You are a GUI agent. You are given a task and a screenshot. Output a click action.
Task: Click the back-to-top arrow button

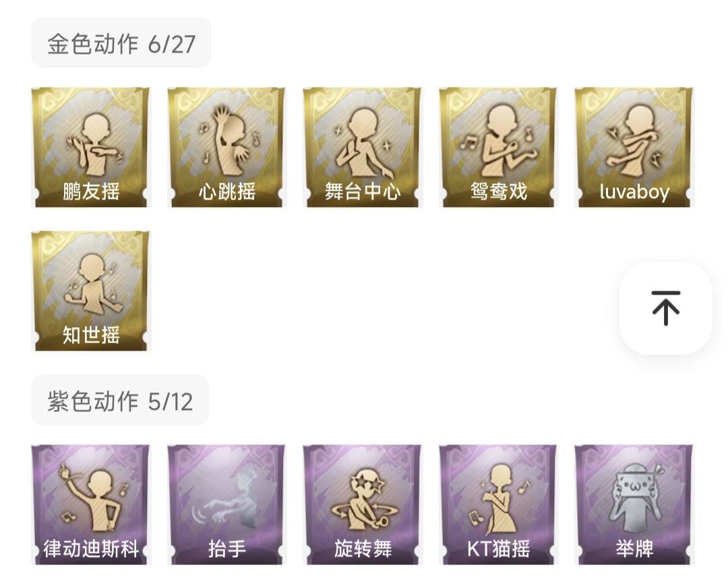click(x=666, y=308)
